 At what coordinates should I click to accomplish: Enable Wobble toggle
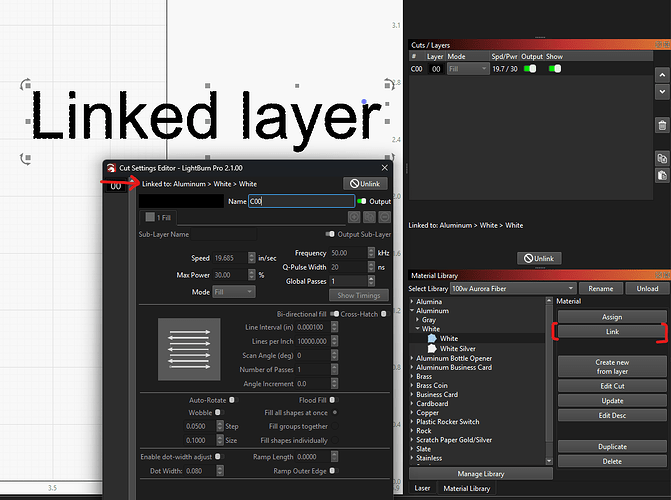click(218, 412)
